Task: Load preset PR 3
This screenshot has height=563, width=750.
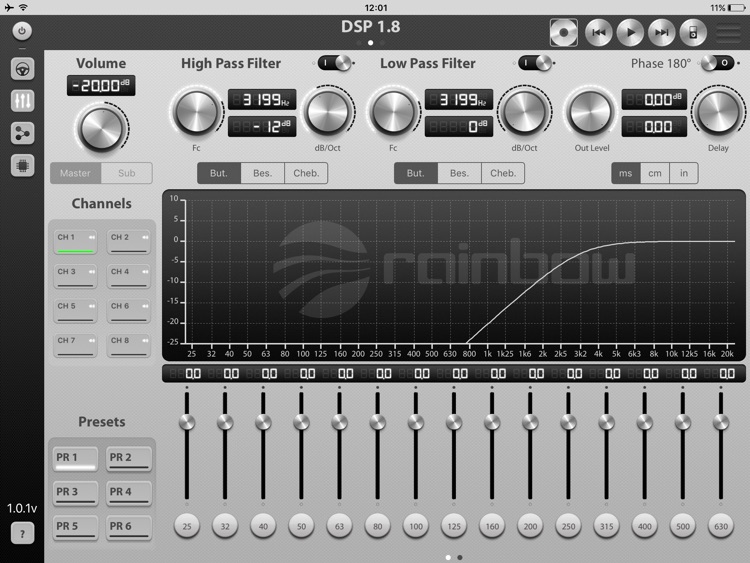Action: [76, 493]
